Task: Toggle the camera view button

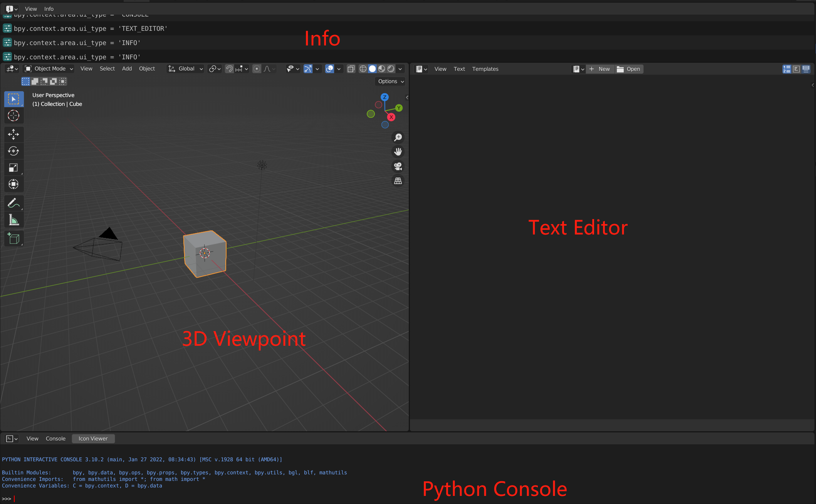Action: point(398,166)
